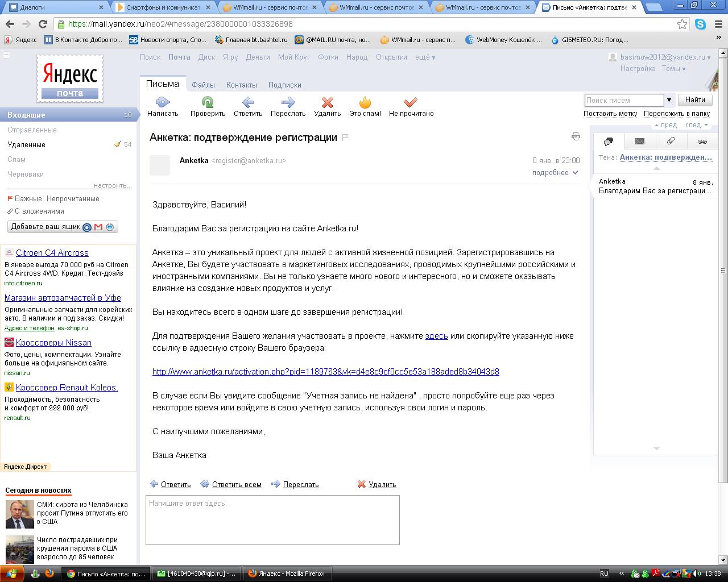
Task: Open the Спам folder
Action: point(16,159)
